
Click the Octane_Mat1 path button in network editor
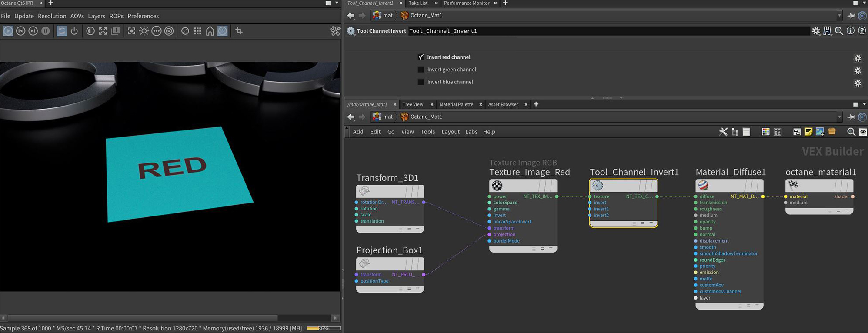421,117
